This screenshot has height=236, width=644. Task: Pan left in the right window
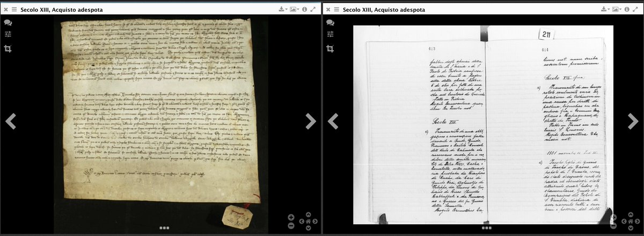[x=624, y=221]
